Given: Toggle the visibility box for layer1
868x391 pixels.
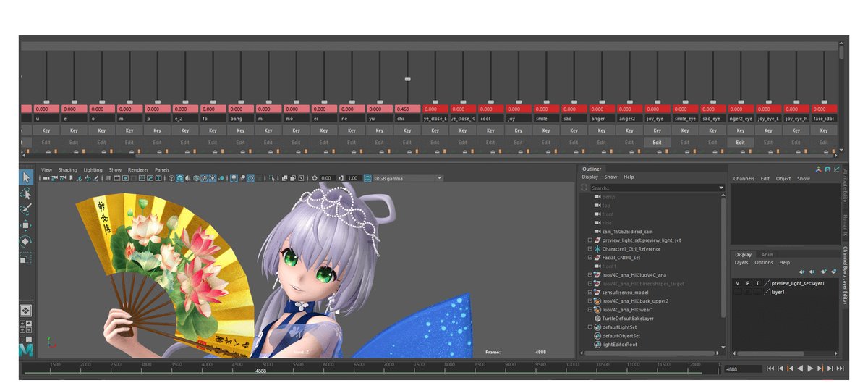Looking at the screenshot, I should tap(737, 292).
